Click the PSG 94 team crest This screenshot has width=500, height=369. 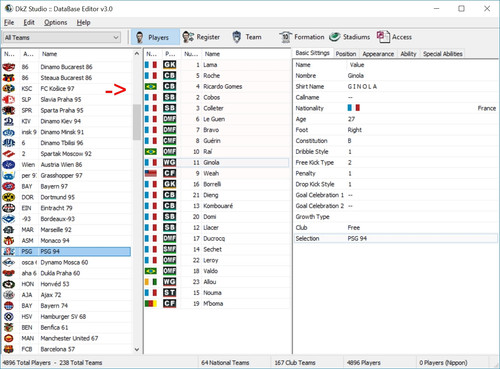9,251
